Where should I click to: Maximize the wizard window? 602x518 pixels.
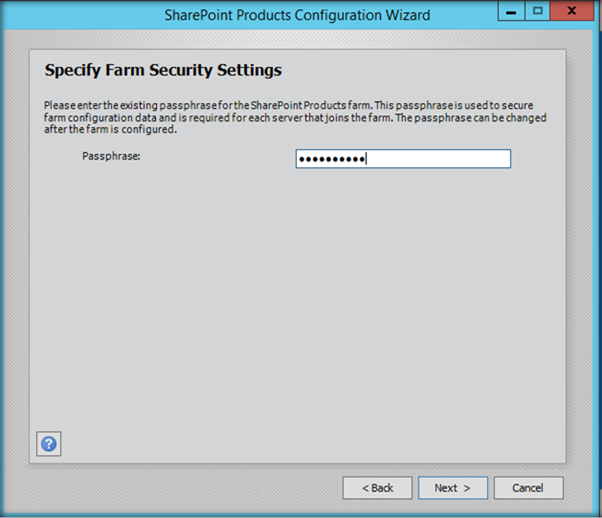[537, 11]
